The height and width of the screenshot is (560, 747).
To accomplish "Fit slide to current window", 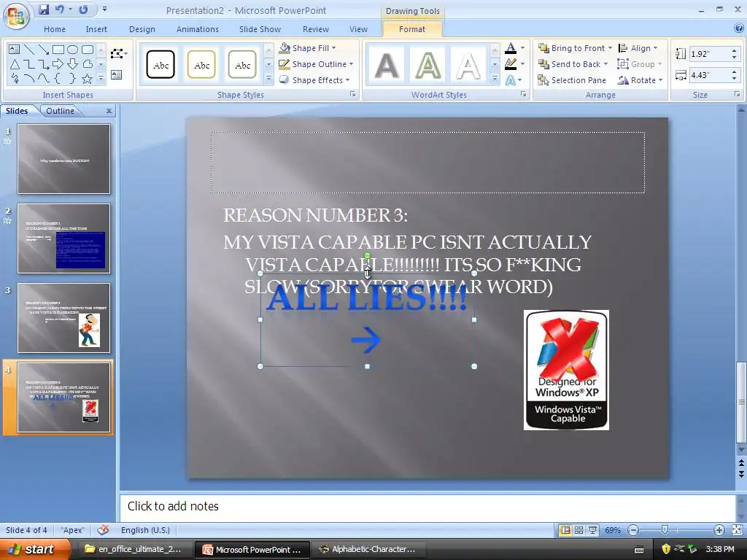I will pos(737,530).
